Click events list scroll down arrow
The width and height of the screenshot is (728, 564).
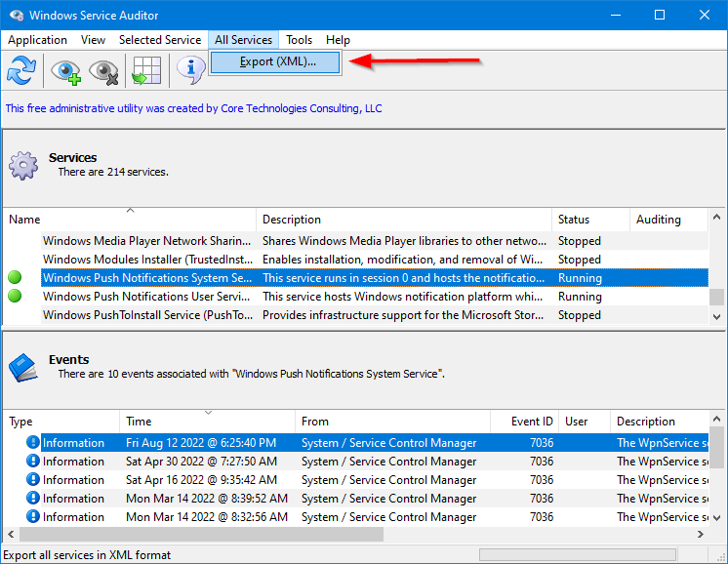(x=717, y=517)
